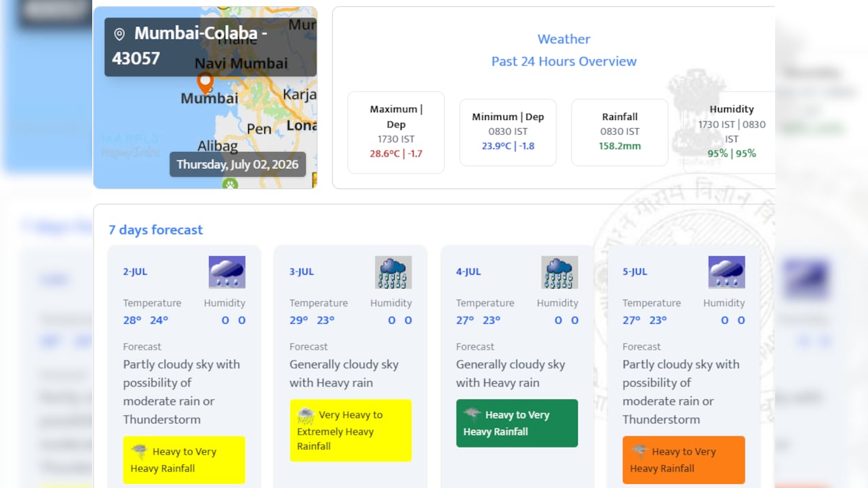Viewport: 868px width, 488px height.
Task: Click the 5-JUL date label
Action: click(635, 272)
